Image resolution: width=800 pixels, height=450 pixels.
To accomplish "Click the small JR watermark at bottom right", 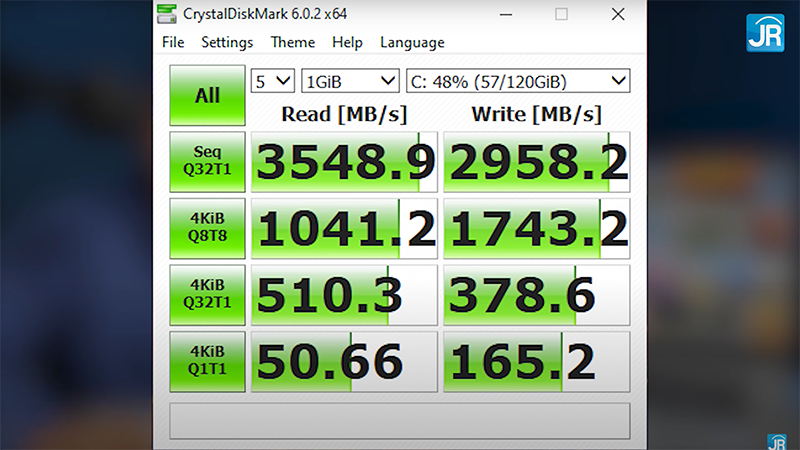I will [776, 440].
